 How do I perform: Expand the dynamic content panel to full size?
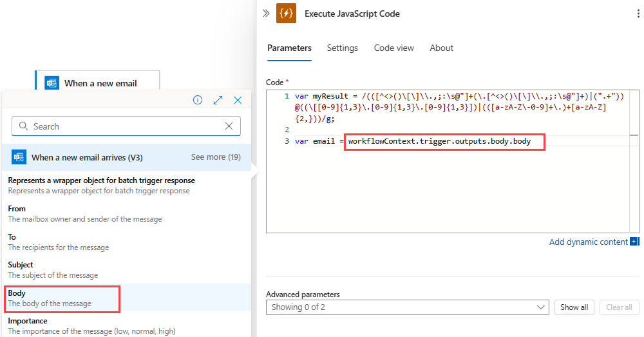point(218,100)
